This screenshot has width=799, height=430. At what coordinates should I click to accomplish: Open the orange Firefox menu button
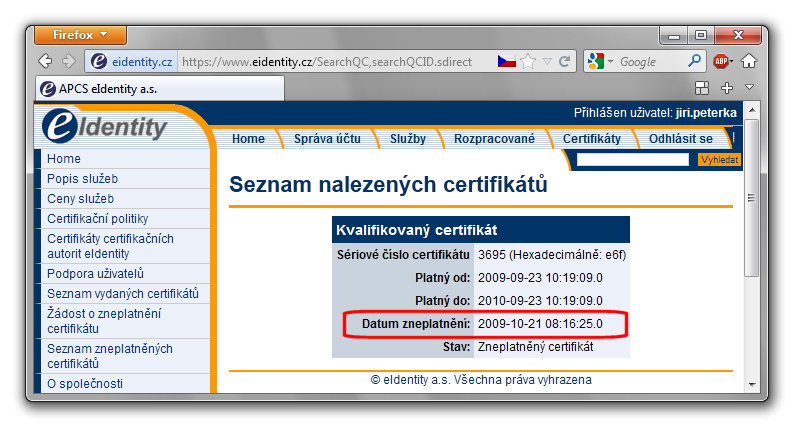(81, 35)
